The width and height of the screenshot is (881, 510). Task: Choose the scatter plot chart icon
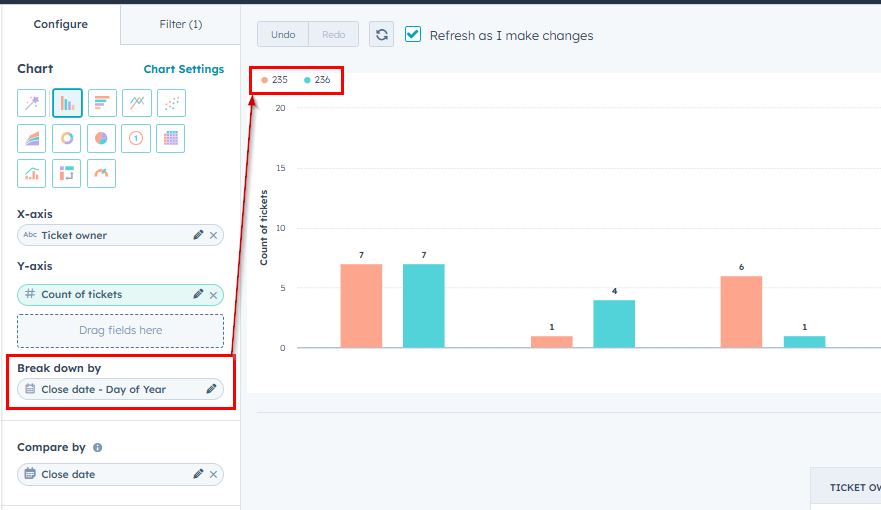click(171, 103)
